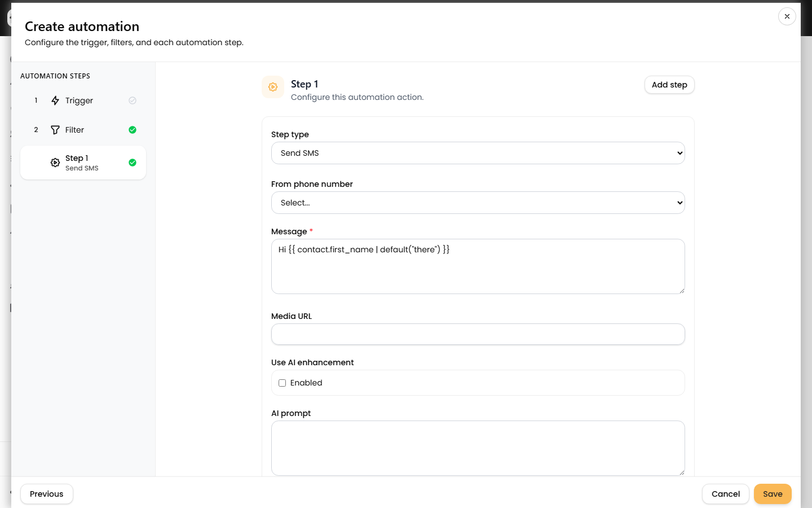The height and width of the screenshot is (508, 812).
Task: Go to the Filter step
Action: click(83, 130)
